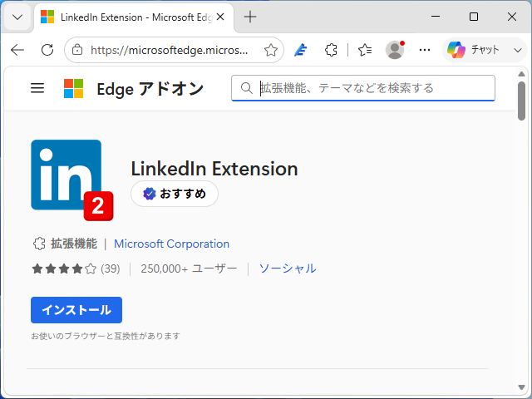
Task: Open the tab list dropdown arrow
Action: [x=17, y=17]
